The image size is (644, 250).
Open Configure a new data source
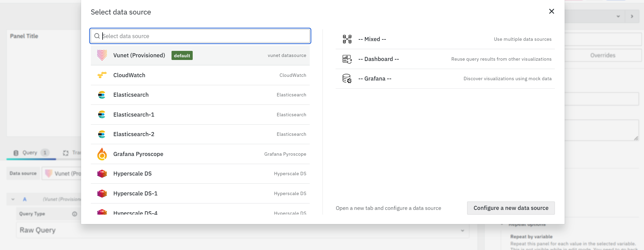click(511, 208)
